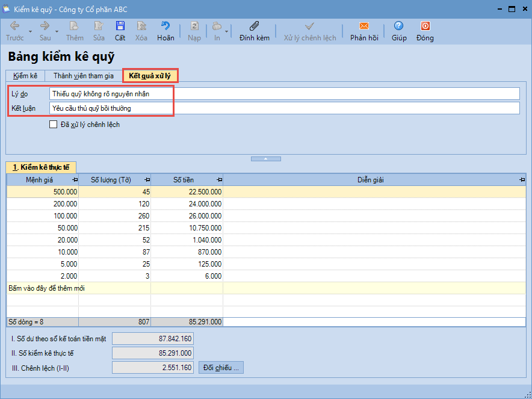This screenshot has width=532, height=399.
Task: Switch to the Kiểm kê tab
Action: (25, 76)
